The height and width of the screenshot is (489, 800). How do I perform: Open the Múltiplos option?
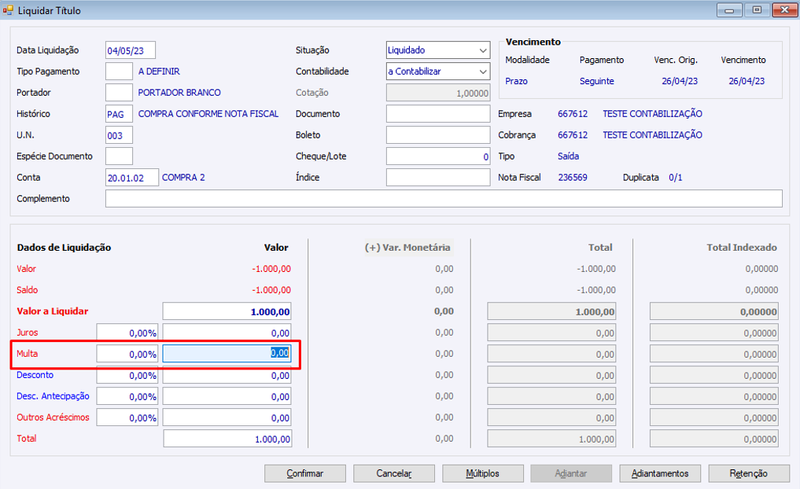[483, 474]
